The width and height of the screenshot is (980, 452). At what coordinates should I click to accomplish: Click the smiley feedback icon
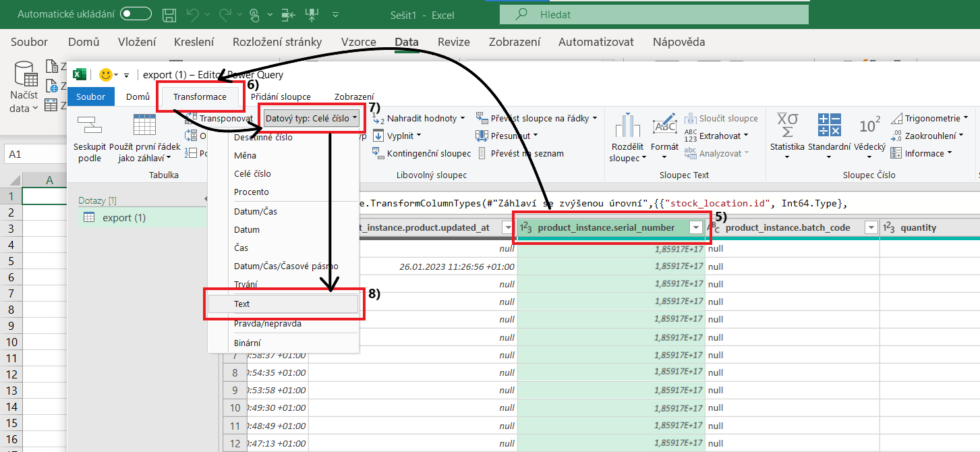click(x=105, y=75)
